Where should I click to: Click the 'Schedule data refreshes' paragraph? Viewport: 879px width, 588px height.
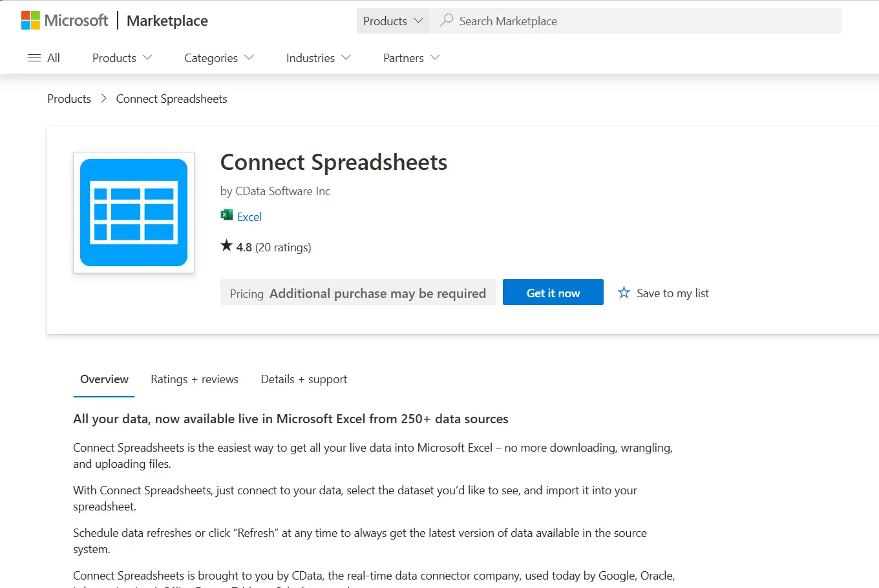pos(360,541)
